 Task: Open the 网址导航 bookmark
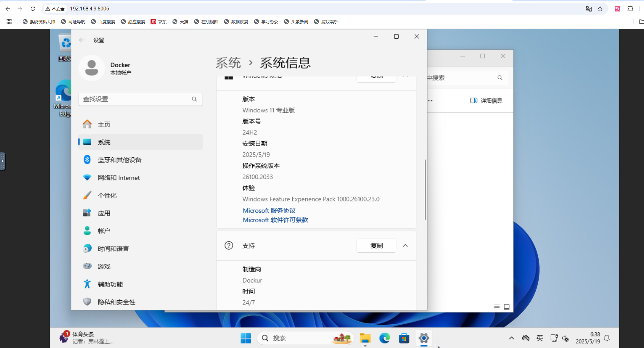coord(73,22)
